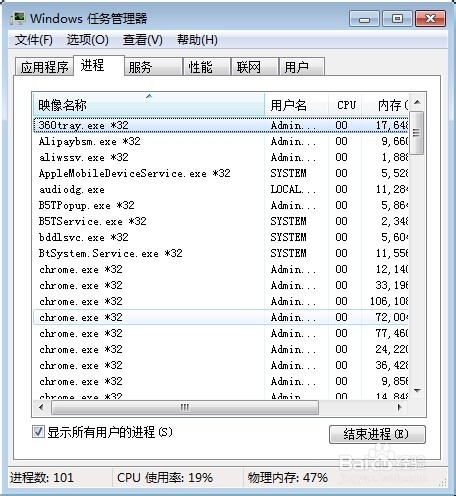Screen dimensions: 456x496
Task: Sort by 用户名 column header
Action: [x=297, y=105]
